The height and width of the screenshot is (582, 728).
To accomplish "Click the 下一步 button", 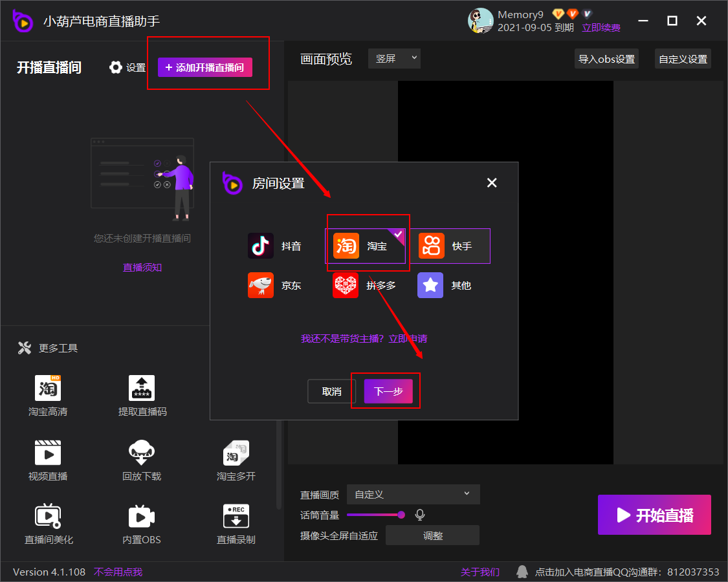I will 388,391.
